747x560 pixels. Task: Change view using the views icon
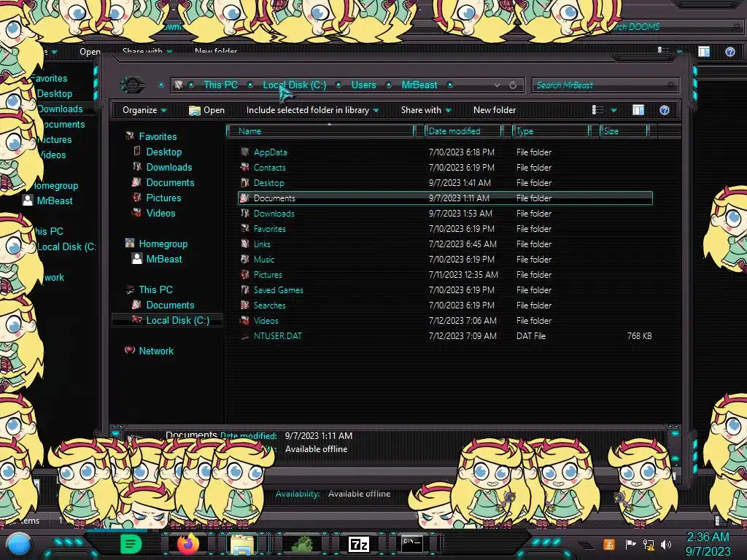point(597,110)
